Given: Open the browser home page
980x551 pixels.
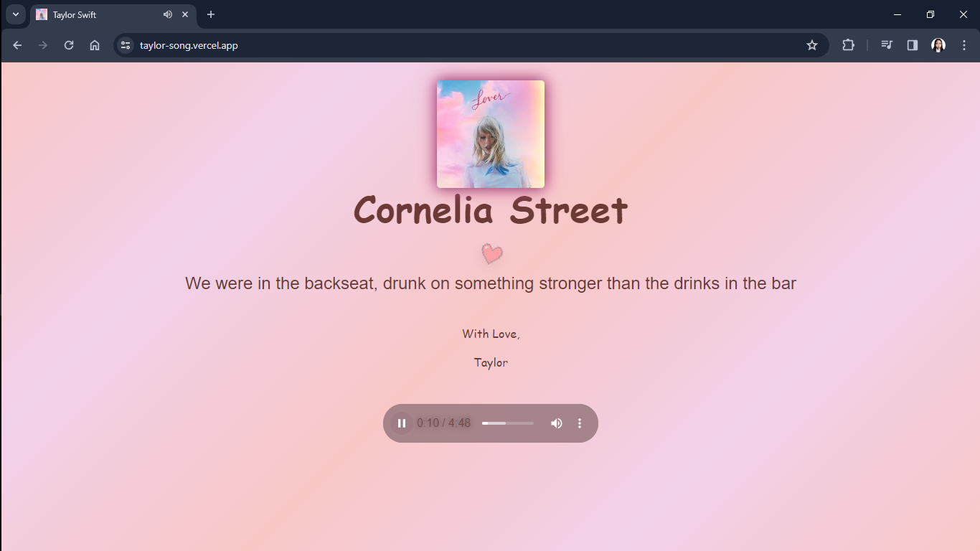Looking at the screenshot, I should point(95,45).
